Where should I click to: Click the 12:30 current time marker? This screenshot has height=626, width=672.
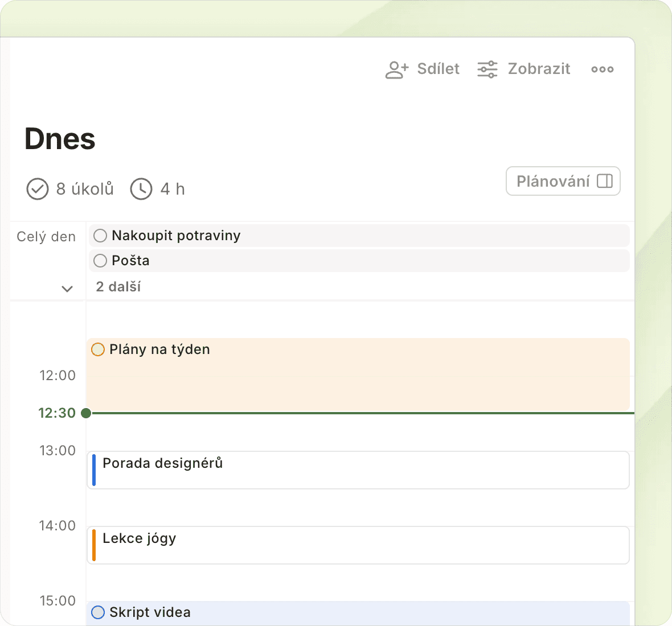[86, 413]
